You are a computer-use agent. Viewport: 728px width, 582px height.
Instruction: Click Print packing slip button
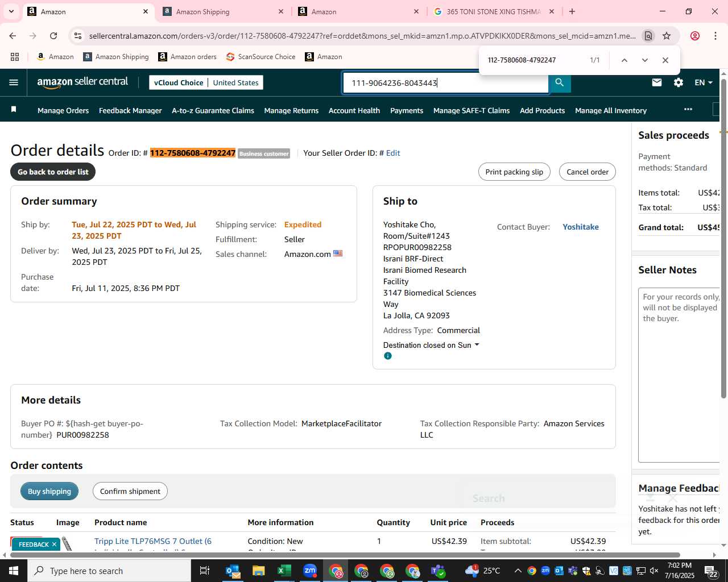514,172
